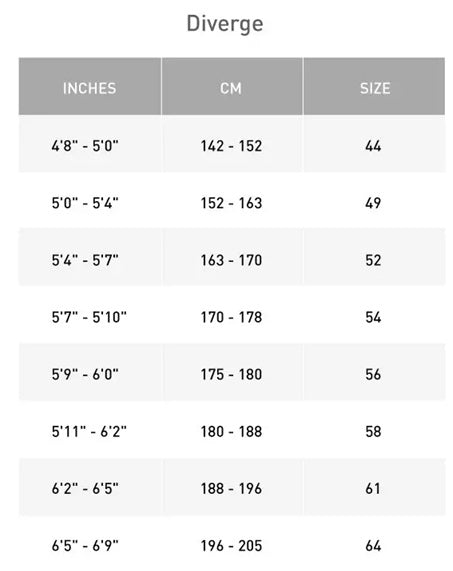
Task: Click the Diverge title heading
Action: point(225,24)
